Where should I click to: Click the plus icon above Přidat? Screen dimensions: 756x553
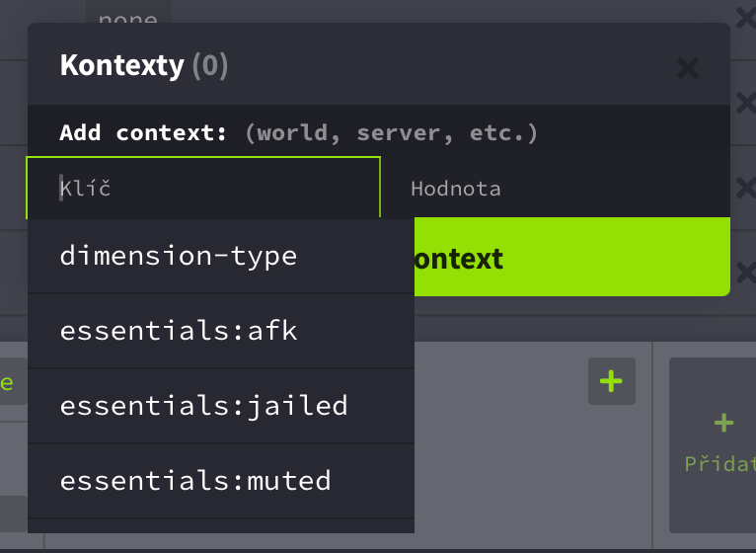tap(723, 424)
